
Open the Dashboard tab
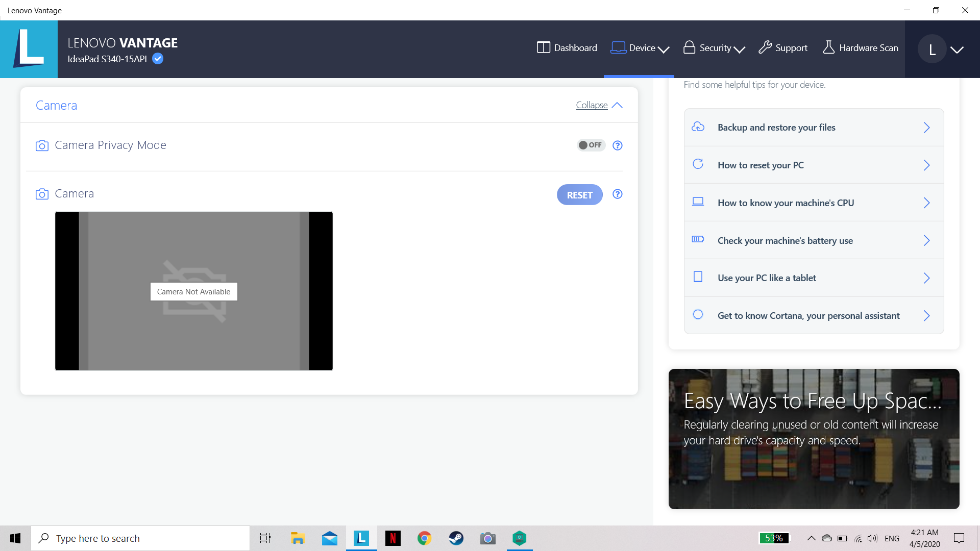click(x=567, y=48)
